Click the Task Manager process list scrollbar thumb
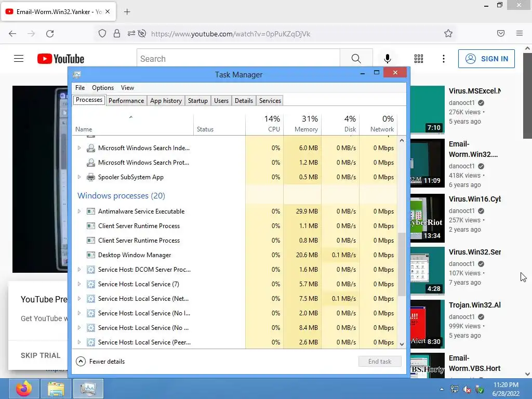Screen dimensions: 532x399 (402, 264)
